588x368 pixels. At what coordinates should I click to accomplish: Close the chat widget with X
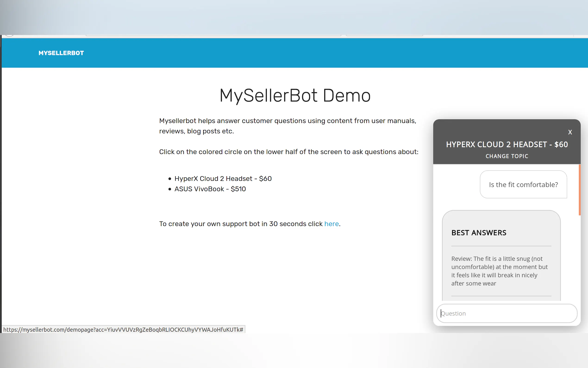[570, 132]
